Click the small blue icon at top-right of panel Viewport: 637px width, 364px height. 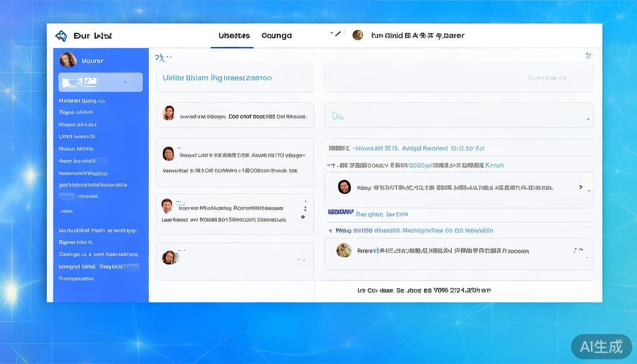tap(589, 56)
